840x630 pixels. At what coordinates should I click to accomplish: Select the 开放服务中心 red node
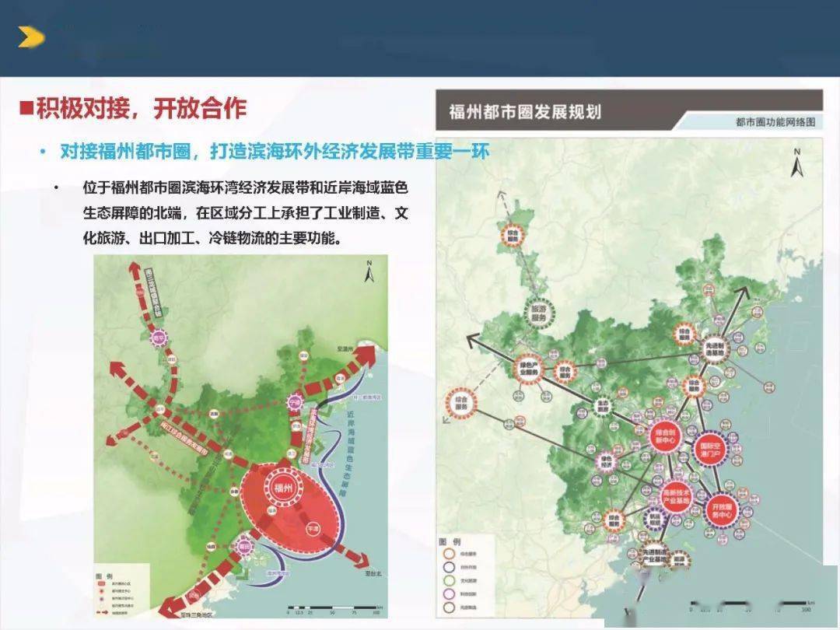[x=724, y=510]
